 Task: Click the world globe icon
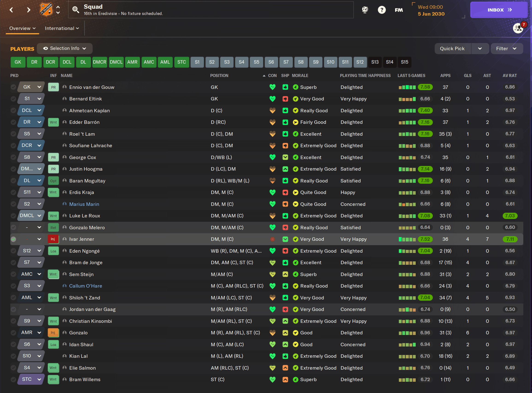(365, 10)
